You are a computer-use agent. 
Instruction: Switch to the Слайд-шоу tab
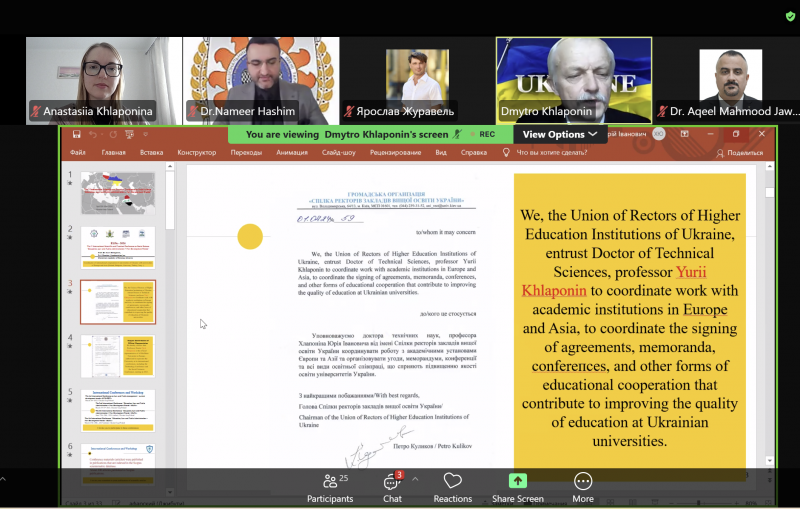click(x=334, y=153)
